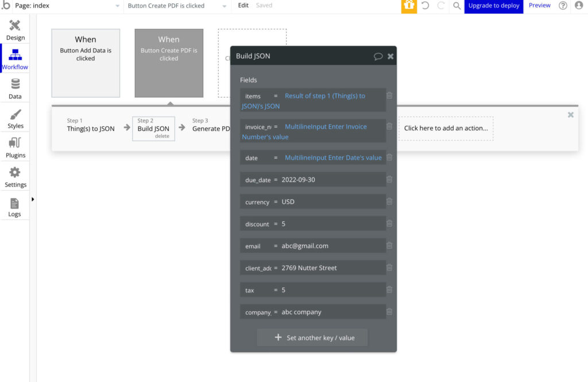Open the Logs section
Image resolution: width=588 pixels, height=382 pixels.
click(x=15, y=206)
